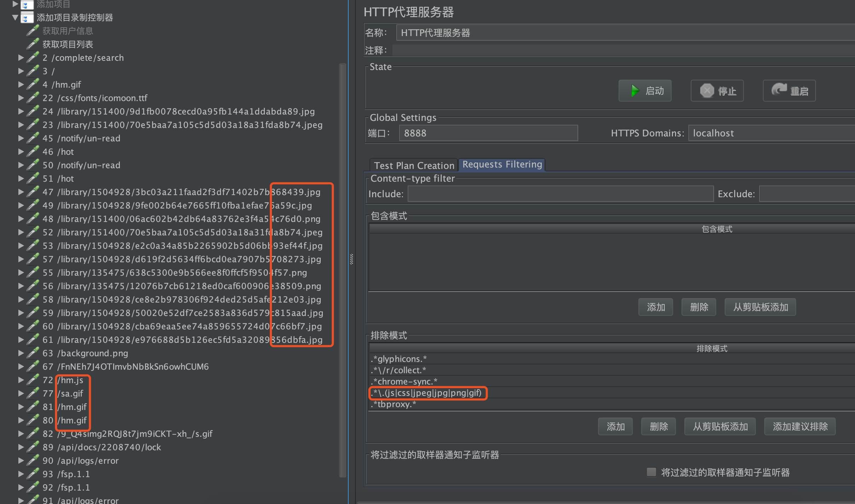Viewport: 855px width, 504px height.
Task: Click the Restart (重启) arrow icon
Action: 779,90
